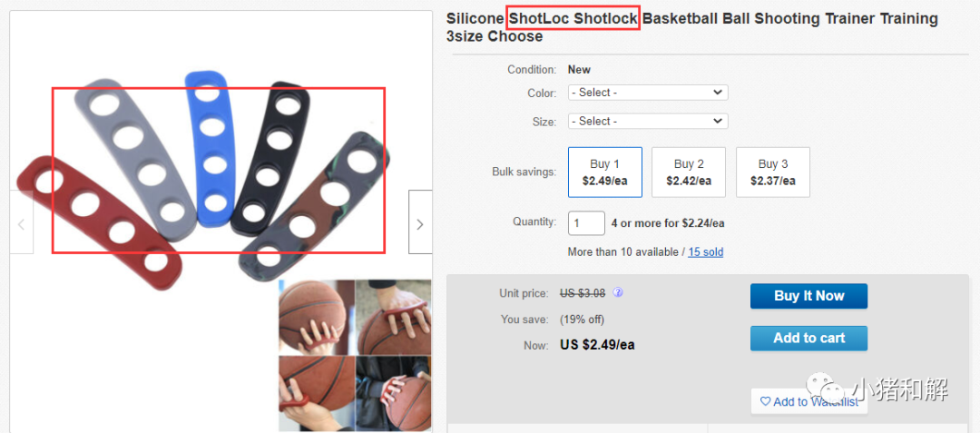Select the Buy 1 bulk savings option
This screenshot has height=433, width=980.
pyautogui.click(x=605, y=172)
